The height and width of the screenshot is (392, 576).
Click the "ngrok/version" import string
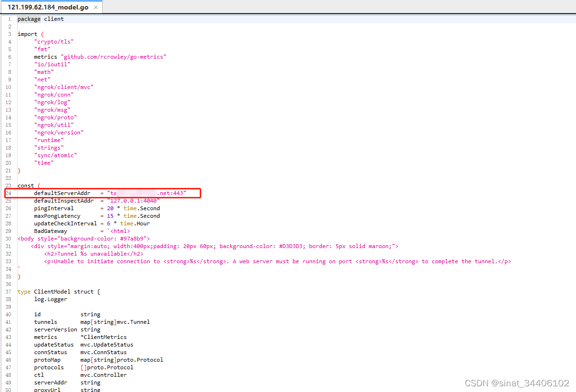pos(59,133)
